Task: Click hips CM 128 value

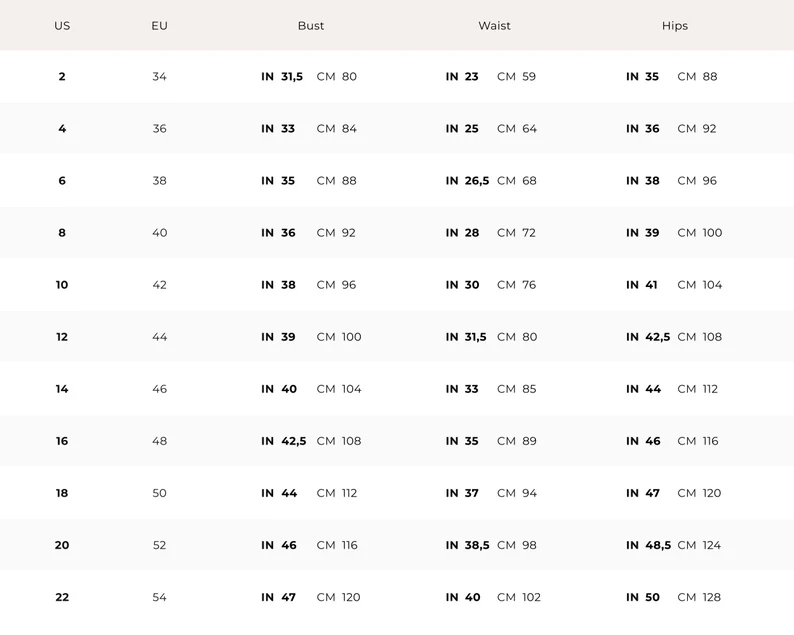Action: 699,597
